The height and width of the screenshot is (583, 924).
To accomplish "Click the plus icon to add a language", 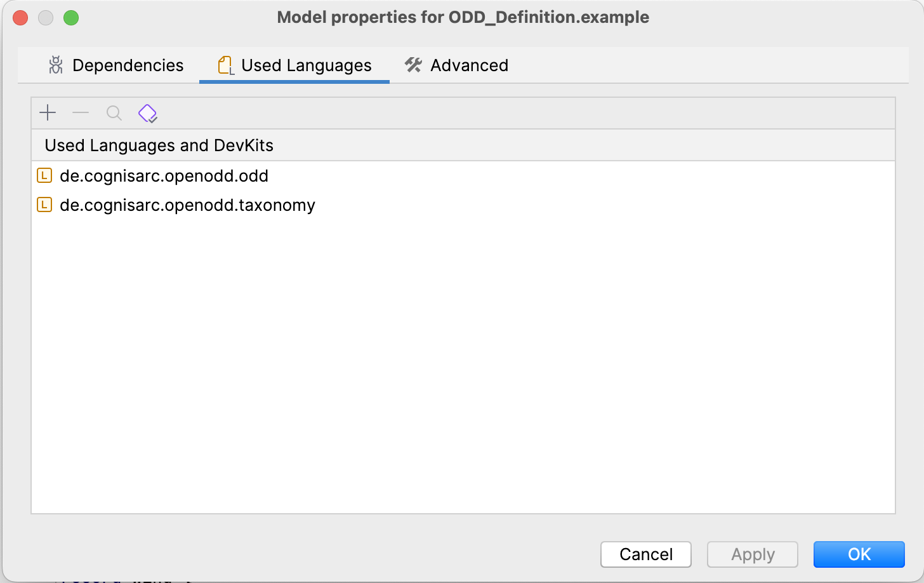I will point(48,113).
